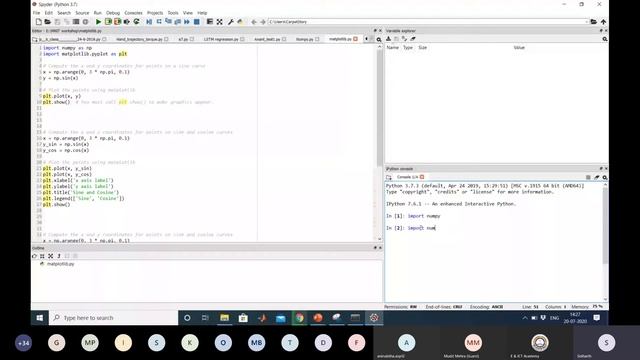Click search icon in Variable explorer
Viewport: 640px width, 360px height.
point(604,39)
